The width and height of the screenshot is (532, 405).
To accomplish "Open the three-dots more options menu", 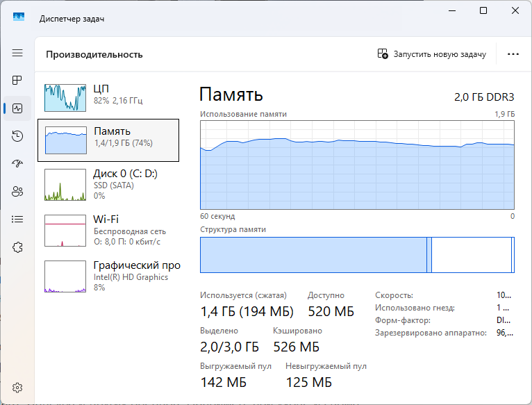I will (x=513, y=53).
